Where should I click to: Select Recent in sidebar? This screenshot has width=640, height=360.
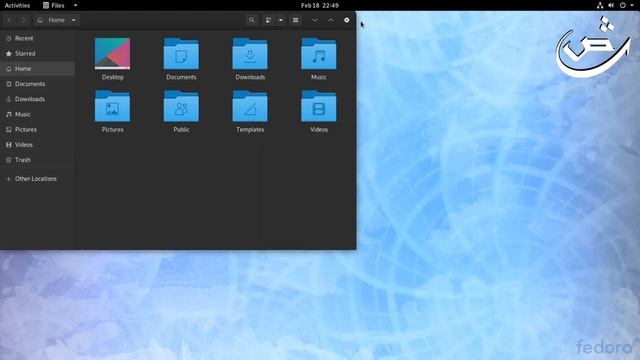[38, 38]
